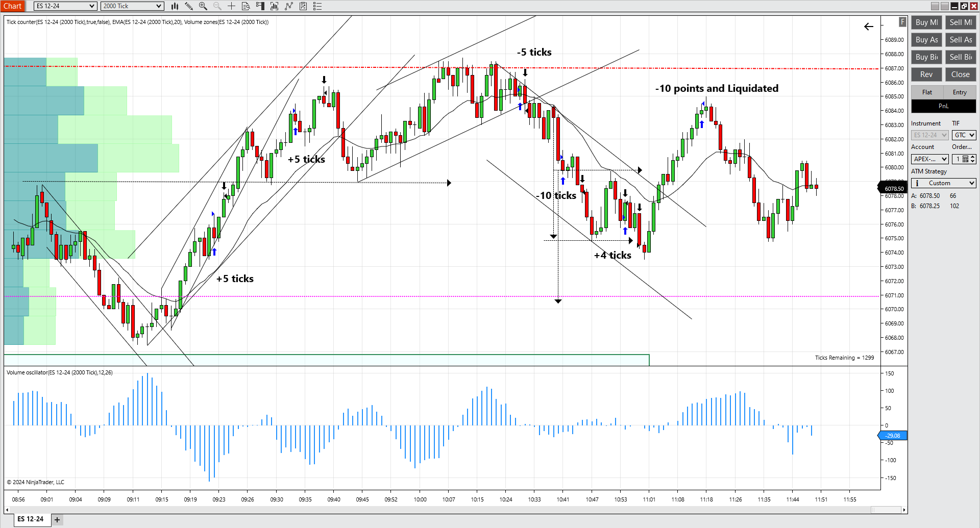
Task: Add a new chart tab
Action: coord(57,520)
